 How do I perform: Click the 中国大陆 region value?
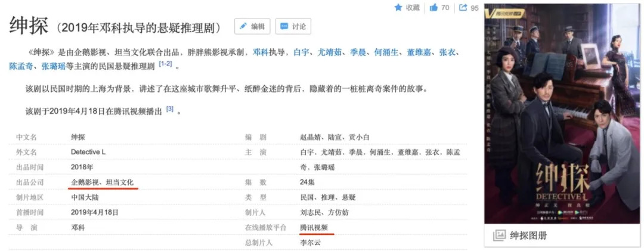click(85, 197)
